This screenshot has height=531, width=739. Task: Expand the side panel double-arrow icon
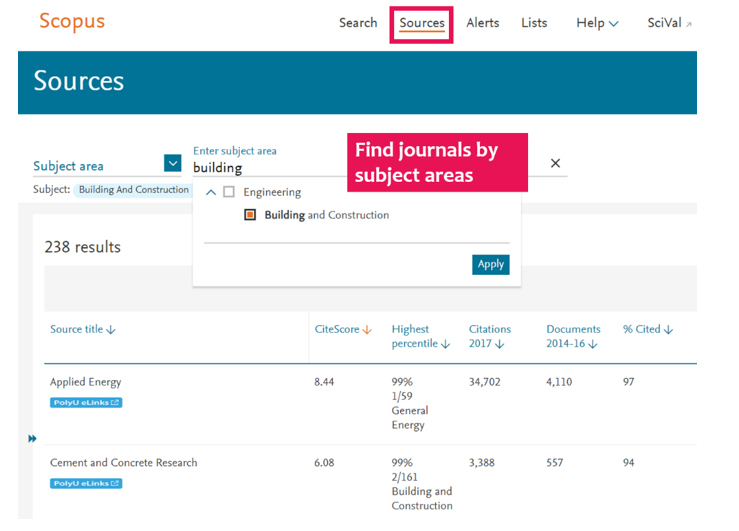click(32, 439)
